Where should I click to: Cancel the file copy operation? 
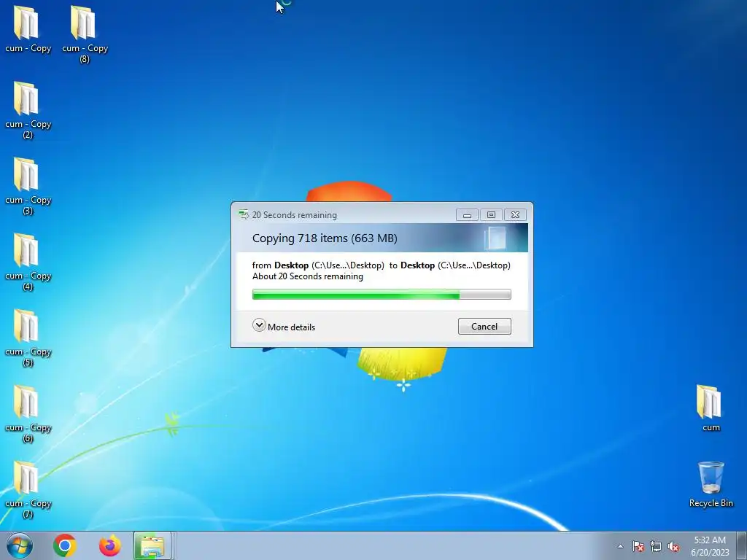point(484,326)
